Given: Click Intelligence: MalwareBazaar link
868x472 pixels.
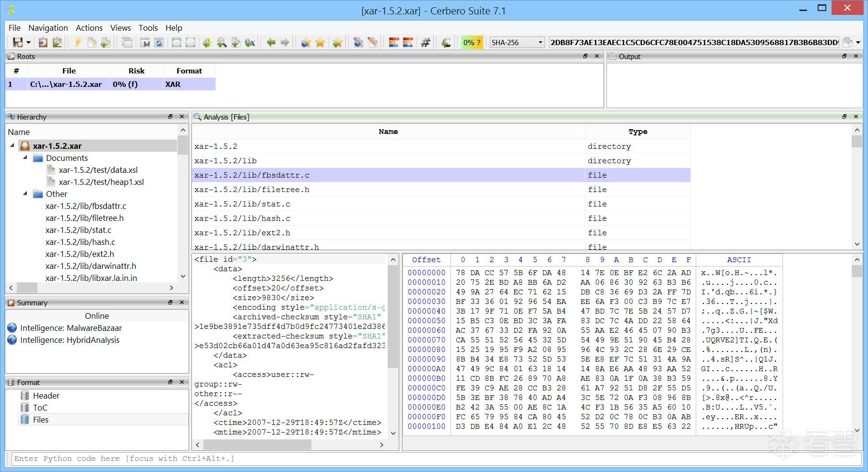Looking at the screenshot, I should (71, 328).
